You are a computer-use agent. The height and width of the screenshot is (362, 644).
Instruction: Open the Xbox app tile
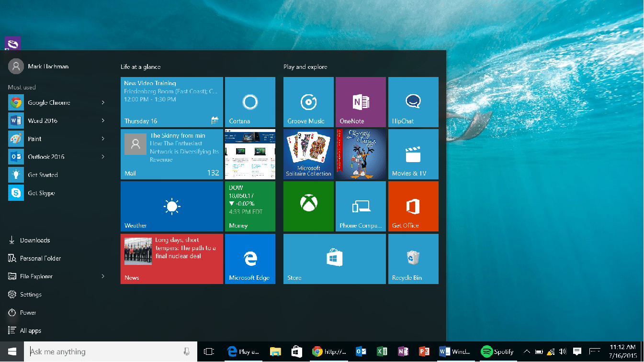click(x=308, y=206)
